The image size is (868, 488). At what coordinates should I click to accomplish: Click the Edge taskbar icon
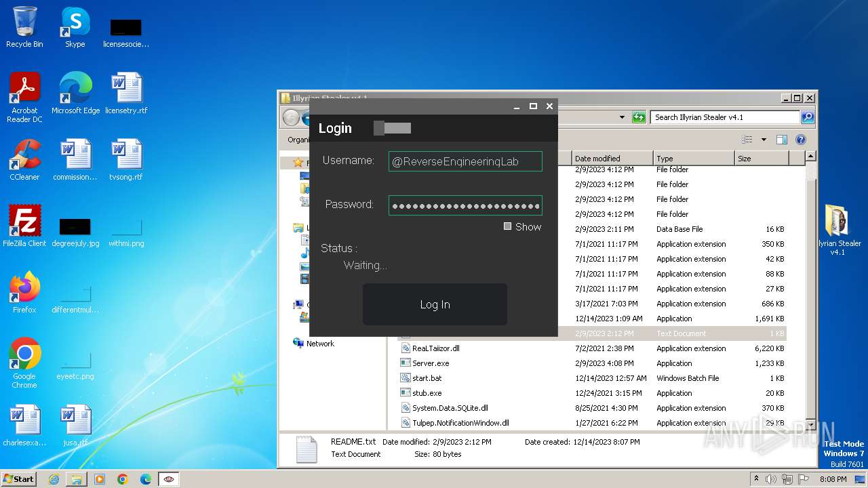(146, 479)
